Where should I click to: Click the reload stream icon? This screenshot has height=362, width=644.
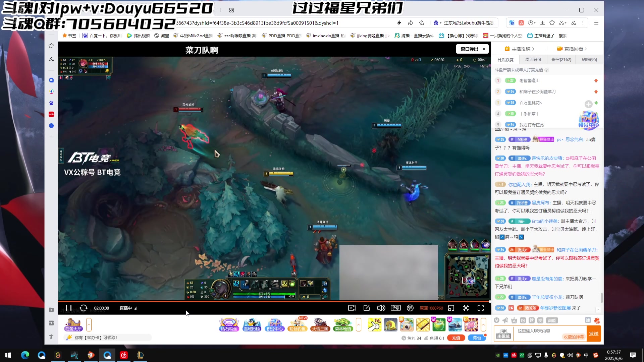(84, 308)
